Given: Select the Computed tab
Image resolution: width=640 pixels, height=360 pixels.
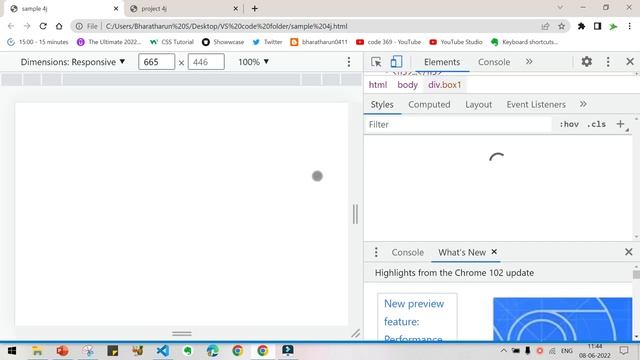Looking at the screenshot, I should coord(429,104).
